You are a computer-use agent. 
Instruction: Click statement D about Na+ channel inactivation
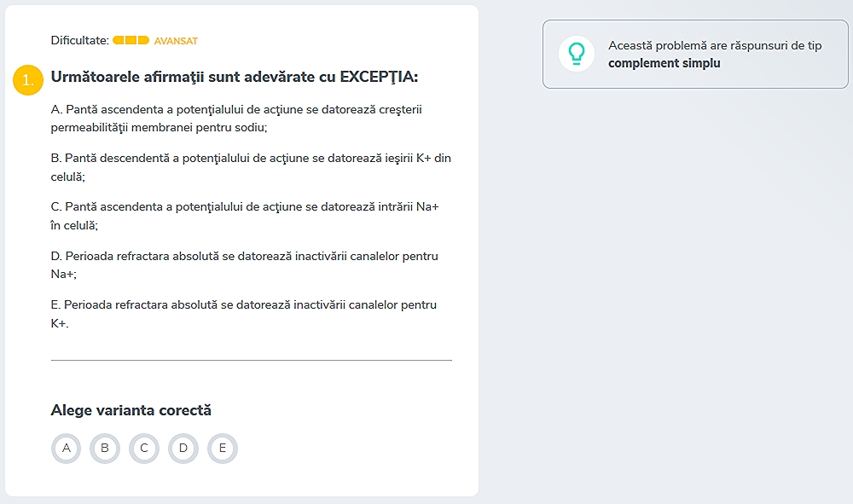tap(244, 264)
